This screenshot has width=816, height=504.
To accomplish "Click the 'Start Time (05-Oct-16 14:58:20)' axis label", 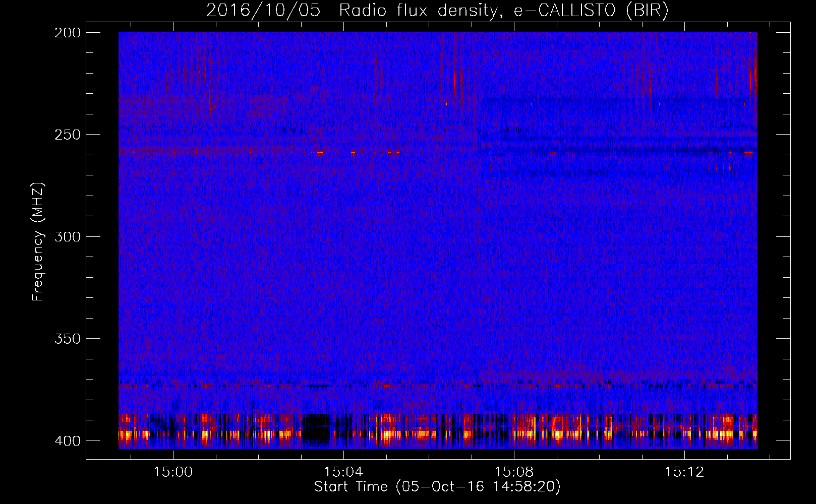I will coord(437,487).
